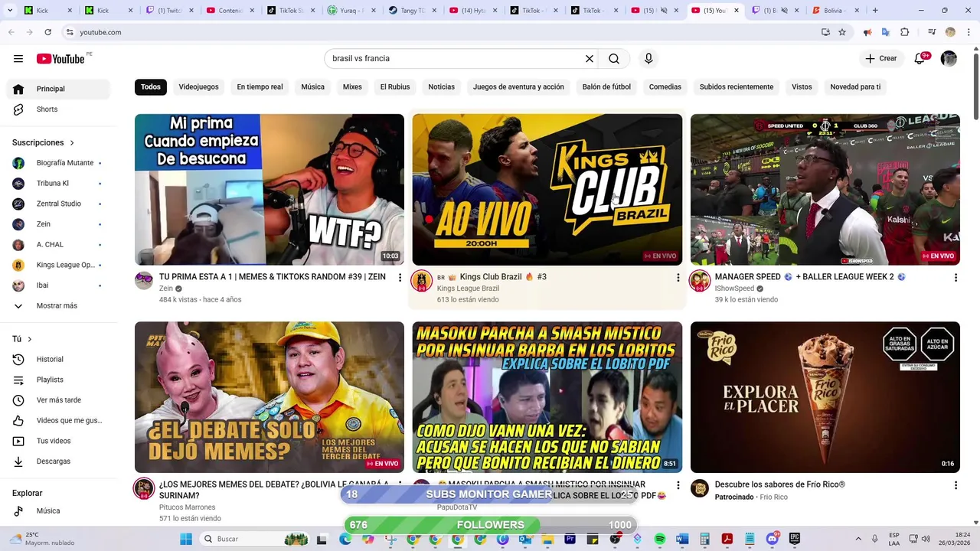Open Kings League Brazil channel link
Image resolution: width=980 pixels, height=551 pixels.
(468, 289)
